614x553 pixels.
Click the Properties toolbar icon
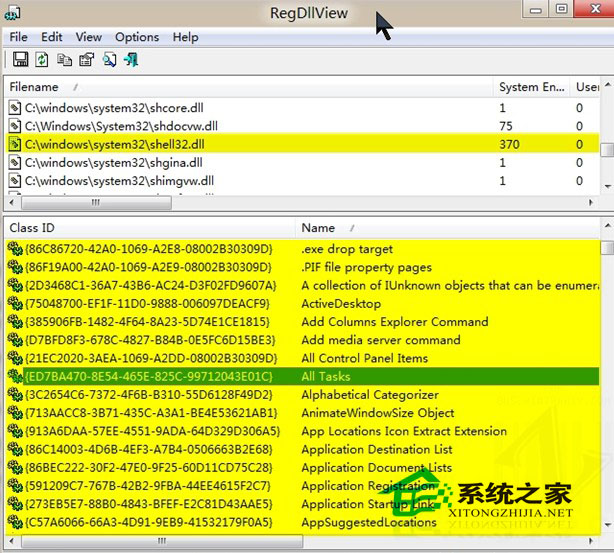pos(86,60)
